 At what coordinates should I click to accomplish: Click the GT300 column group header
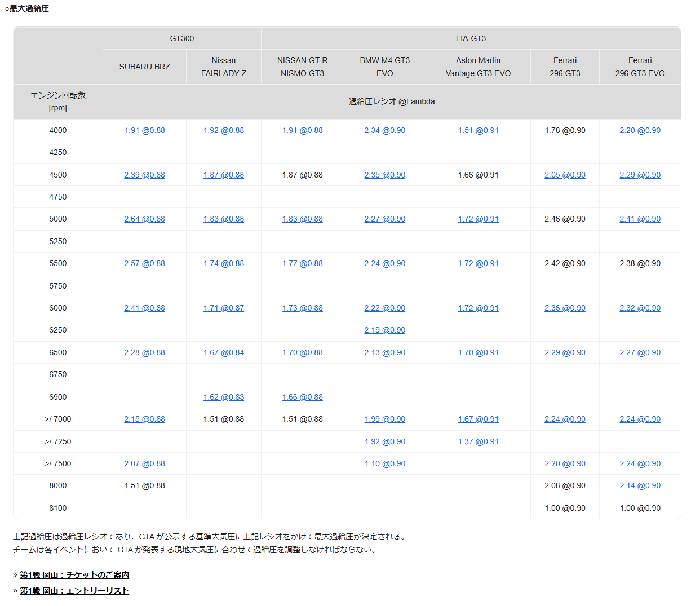click(182, 38)
